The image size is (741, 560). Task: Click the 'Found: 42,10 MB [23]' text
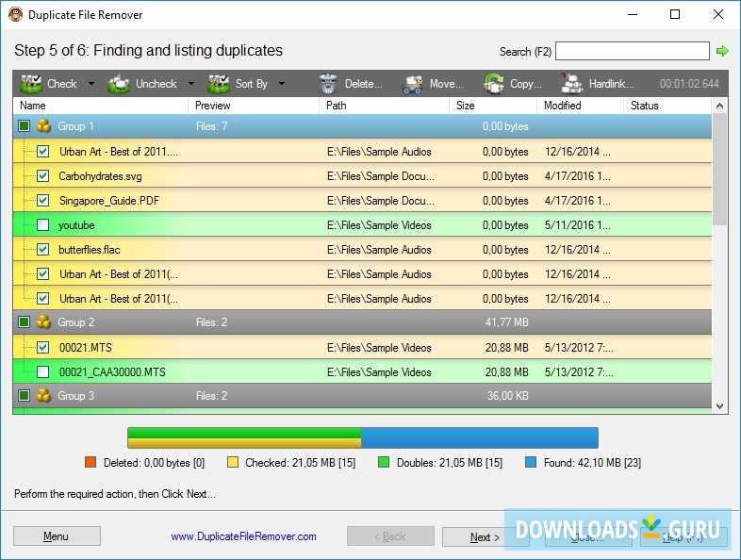coord(592,462)
